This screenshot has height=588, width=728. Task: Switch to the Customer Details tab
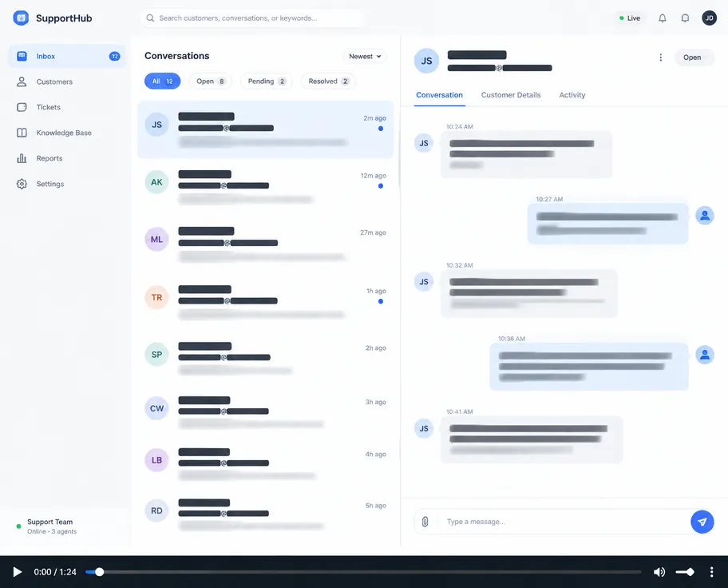511,95
